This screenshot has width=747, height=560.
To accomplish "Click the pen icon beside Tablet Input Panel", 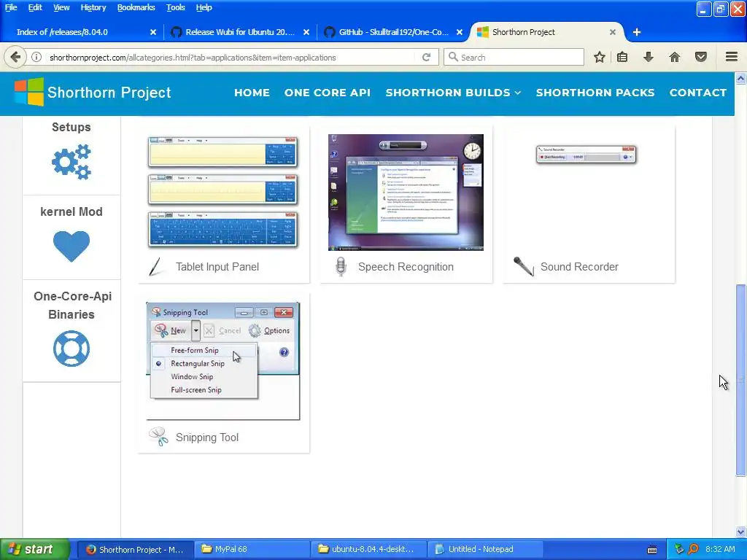I will (156, 267).
